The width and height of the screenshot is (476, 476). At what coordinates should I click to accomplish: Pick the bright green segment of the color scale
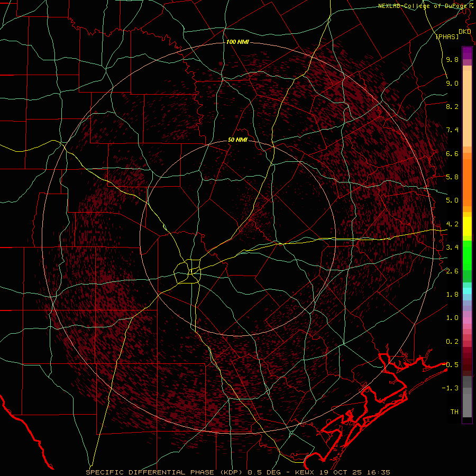(467, 255)
